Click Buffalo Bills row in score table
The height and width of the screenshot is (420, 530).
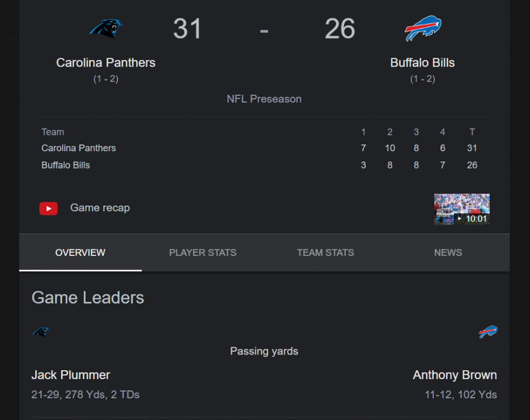[x=65, y=165]
